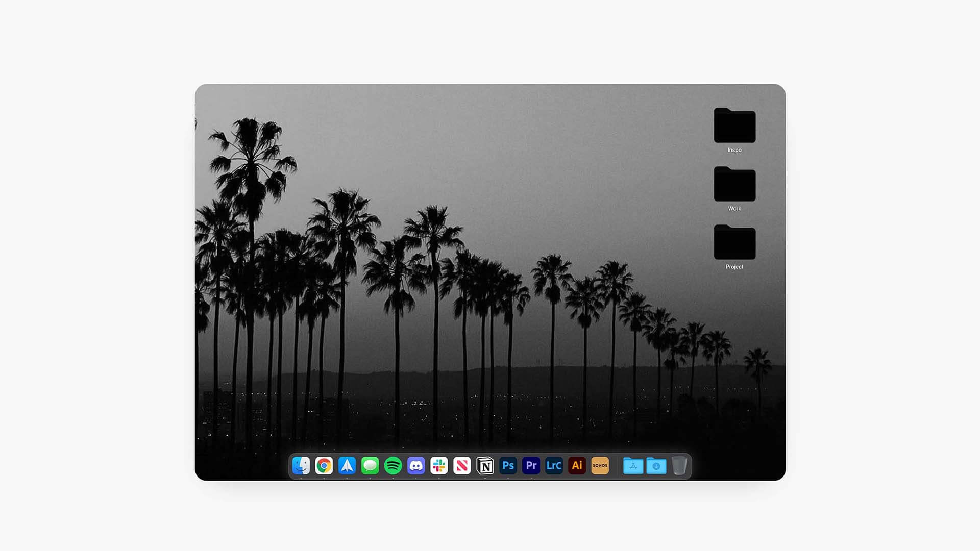Empty the Trash in dock
Viewport: 980px width, 551px height.
(678, 466)
